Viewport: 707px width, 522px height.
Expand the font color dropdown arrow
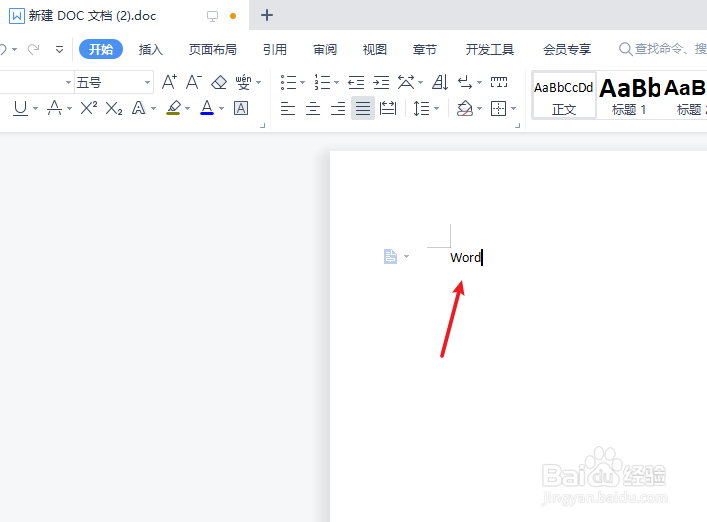coord(221,109)
